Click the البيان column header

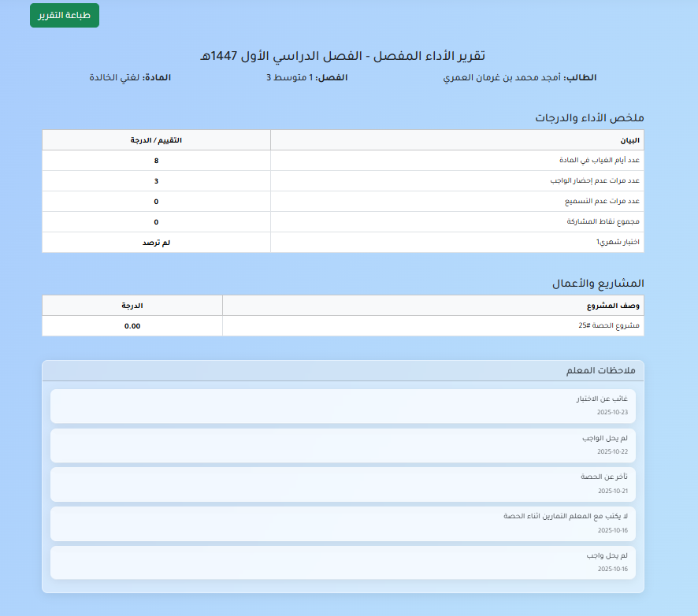[630, 140]
